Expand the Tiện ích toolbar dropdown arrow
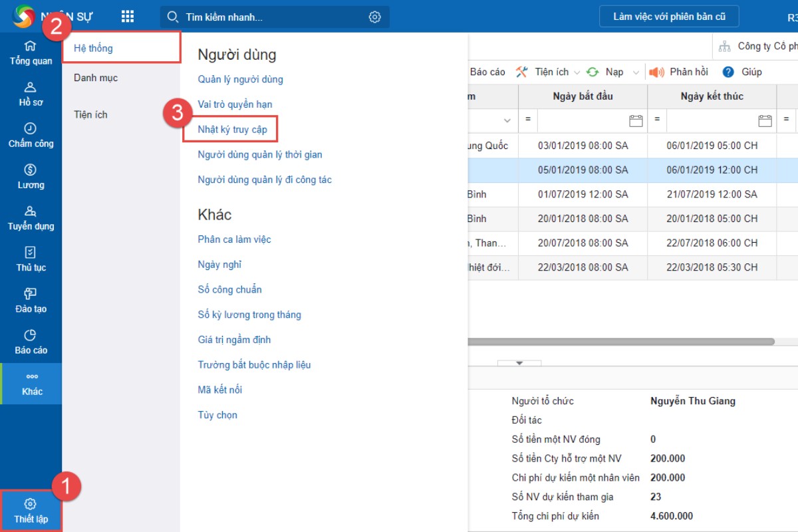 pyautogui.click(x=577, y=72)
